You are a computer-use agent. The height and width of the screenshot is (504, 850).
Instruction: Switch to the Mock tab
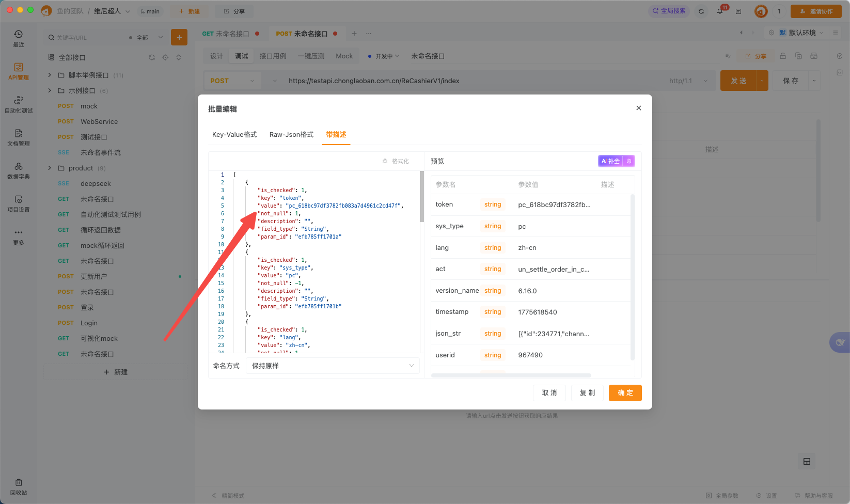point(344,56)
